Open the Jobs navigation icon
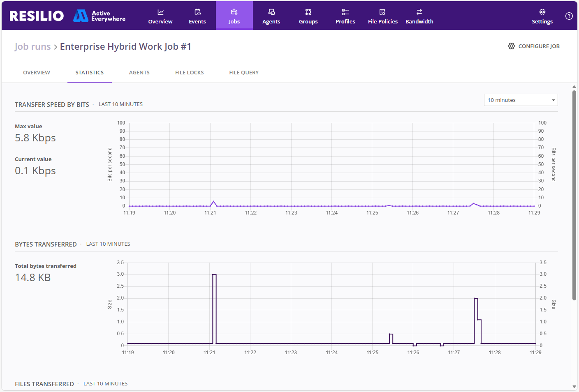Image resolution: width=579 pixels, height=392 pixels. pyautogui.click(x=234, y=12)
